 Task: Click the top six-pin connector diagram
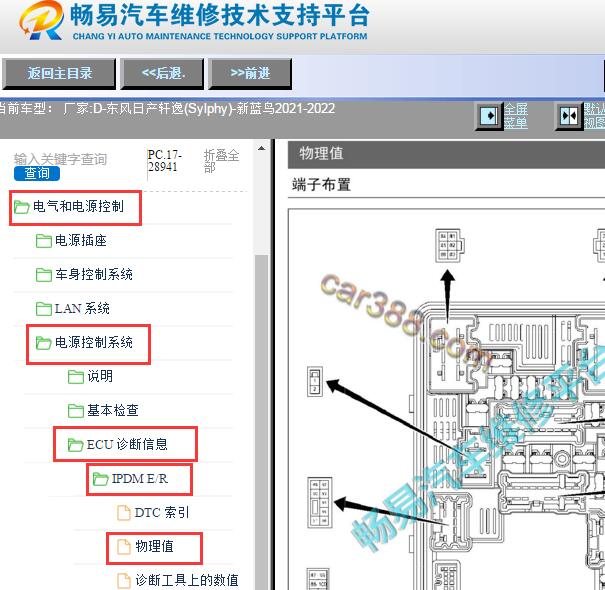(450, 245)
